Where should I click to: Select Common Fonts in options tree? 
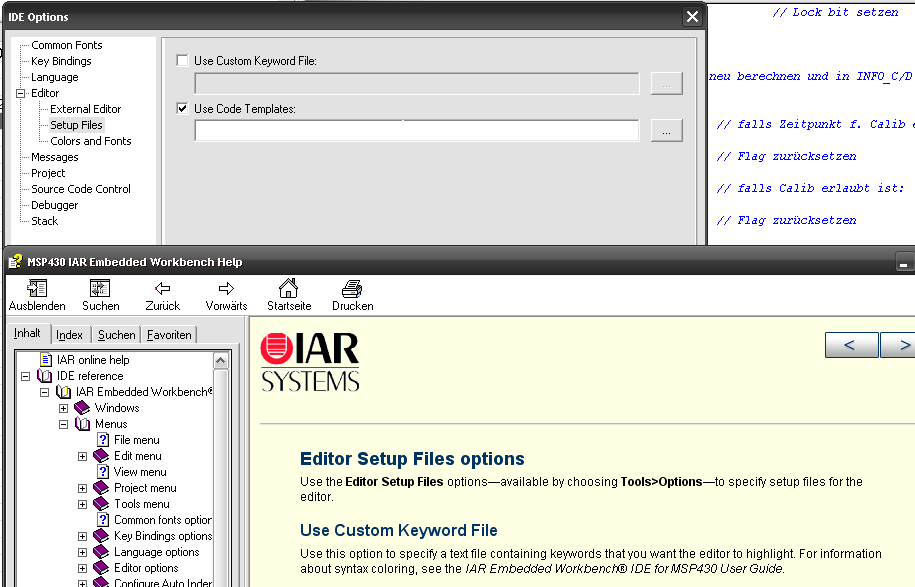point(67,45)
